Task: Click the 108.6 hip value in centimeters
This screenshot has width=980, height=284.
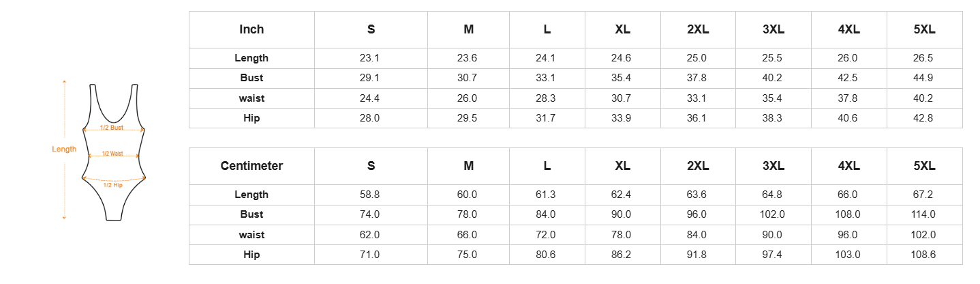Action: point(924,255)
